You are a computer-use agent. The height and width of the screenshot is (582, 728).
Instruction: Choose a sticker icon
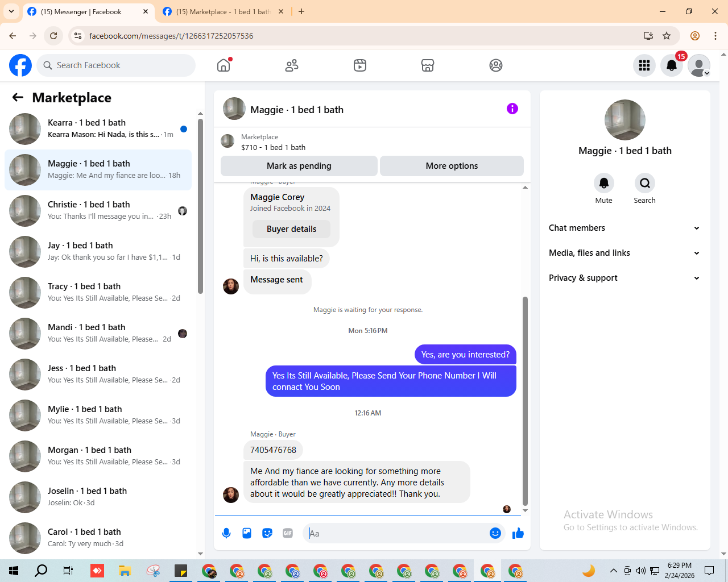(267, 533)
